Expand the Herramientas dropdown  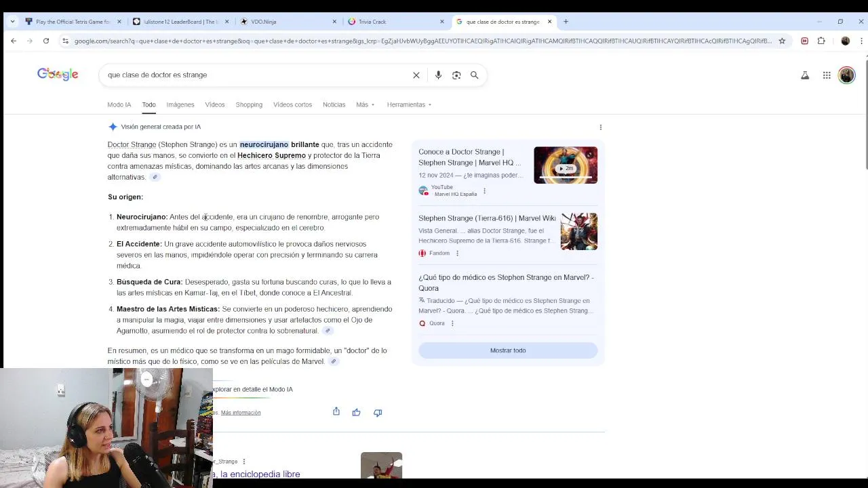click(x=409, y=104)
